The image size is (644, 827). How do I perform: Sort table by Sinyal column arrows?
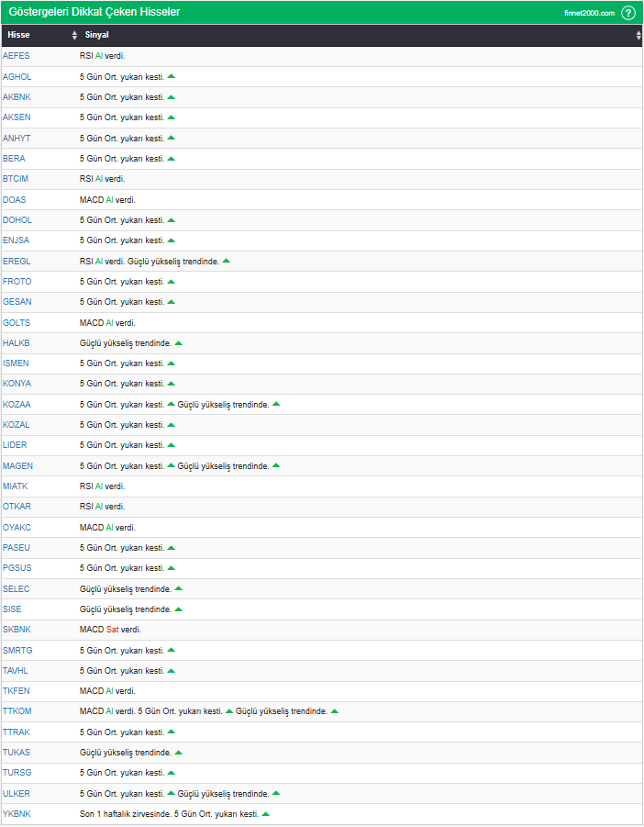coord(638,35)
